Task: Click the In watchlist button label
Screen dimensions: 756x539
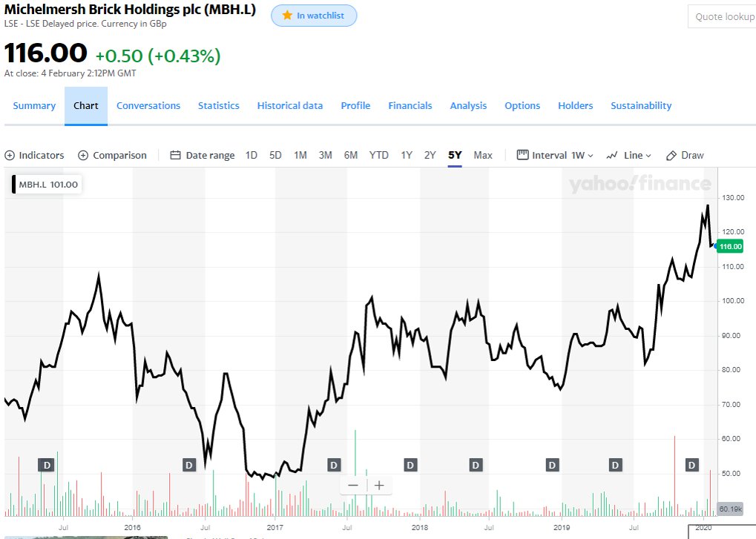Action: point(321,16)
